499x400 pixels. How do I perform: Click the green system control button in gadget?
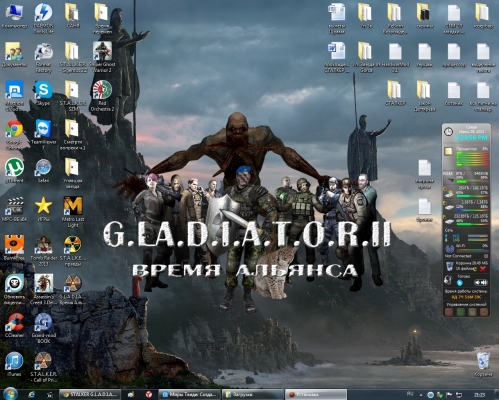tap(461, 312)
